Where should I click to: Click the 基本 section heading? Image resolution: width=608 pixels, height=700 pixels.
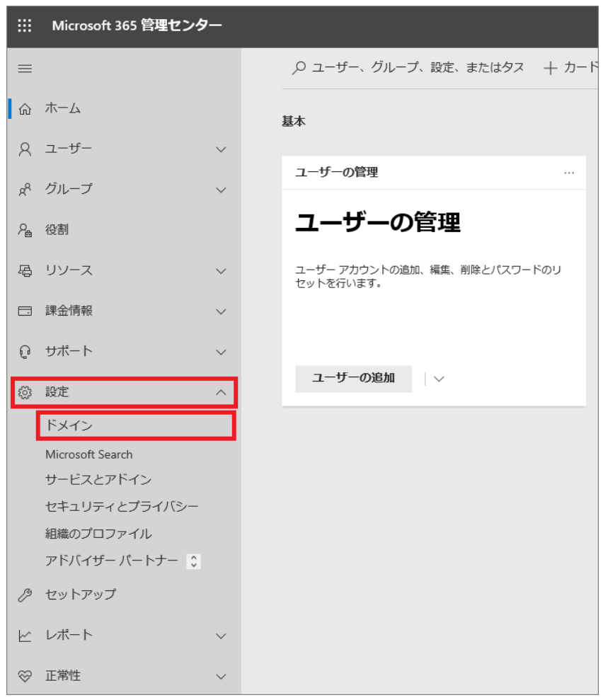point(293,122)
